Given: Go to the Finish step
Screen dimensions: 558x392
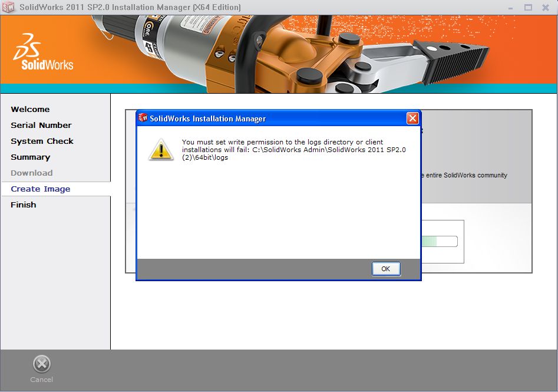Looking at the screenshot, I should tap(24, 205).
